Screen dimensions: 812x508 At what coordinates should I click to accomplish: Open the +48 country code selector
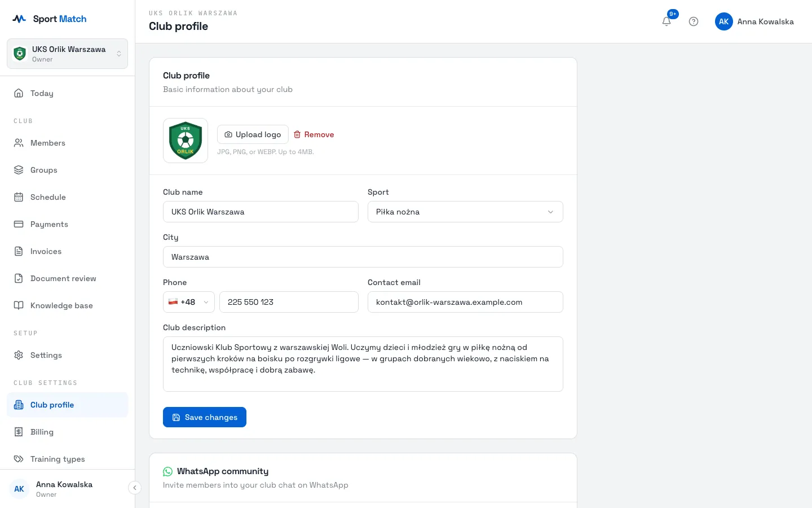[x=189, y=302]
